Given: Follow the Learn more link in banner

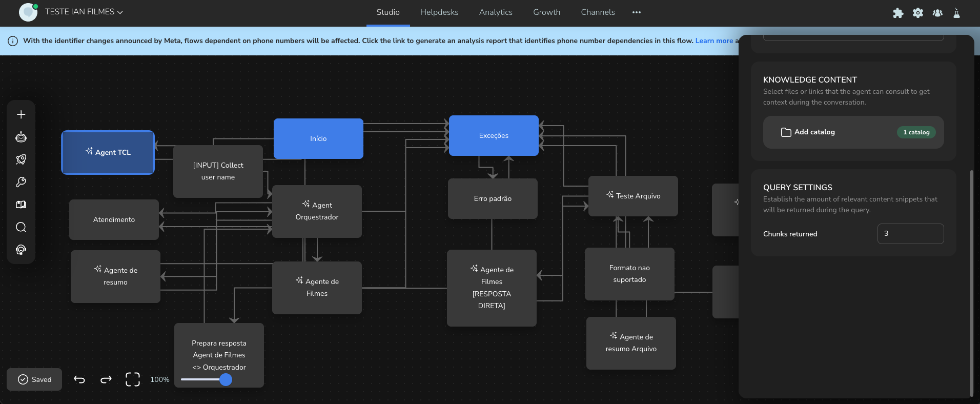Looking at the screenshot, I should coord(714,41).
